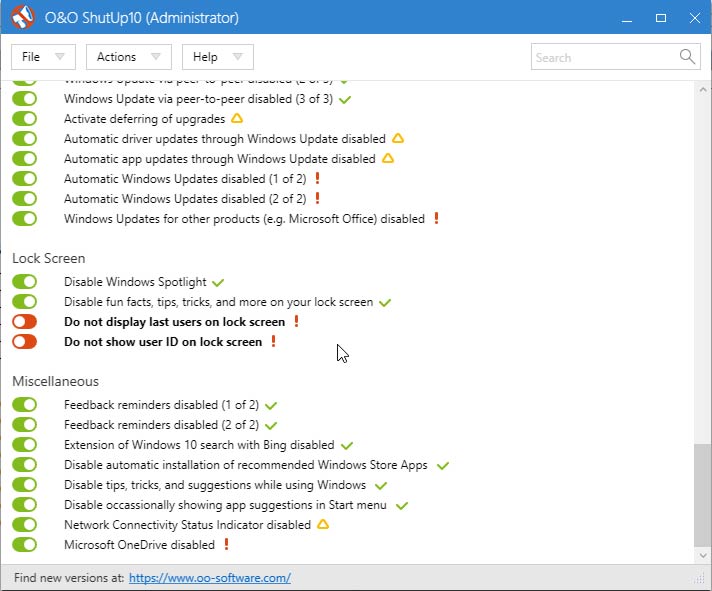Click the Lock Screen section heading
The height and width of the screenshot is (591, 712).
click(49, 258)
